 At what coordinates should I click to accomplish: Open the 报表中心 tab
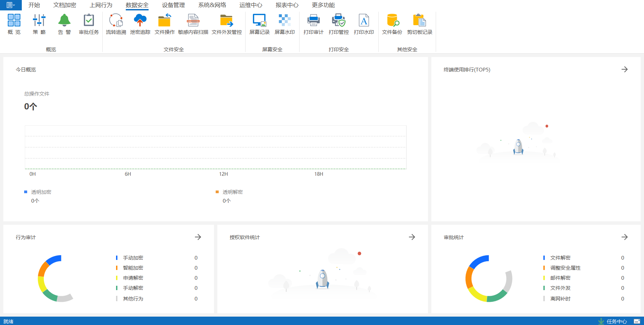coord(287,5)
